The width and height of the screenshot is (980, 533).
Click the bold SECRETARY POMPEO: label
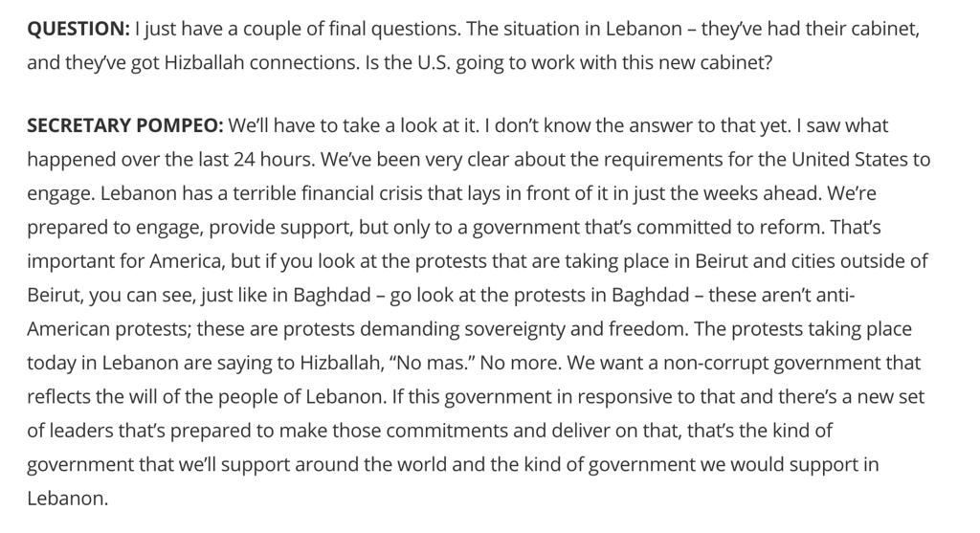(125, 125)
